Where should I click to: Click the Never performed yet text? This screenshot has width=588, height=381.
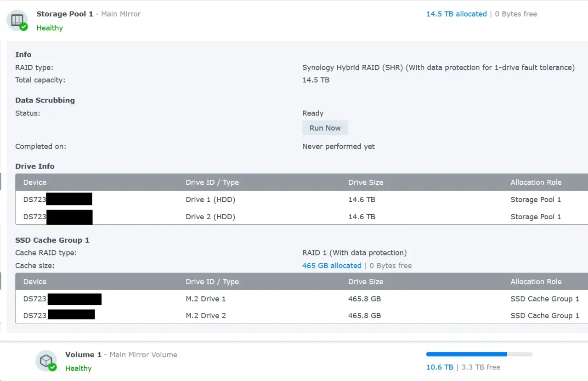338,147
